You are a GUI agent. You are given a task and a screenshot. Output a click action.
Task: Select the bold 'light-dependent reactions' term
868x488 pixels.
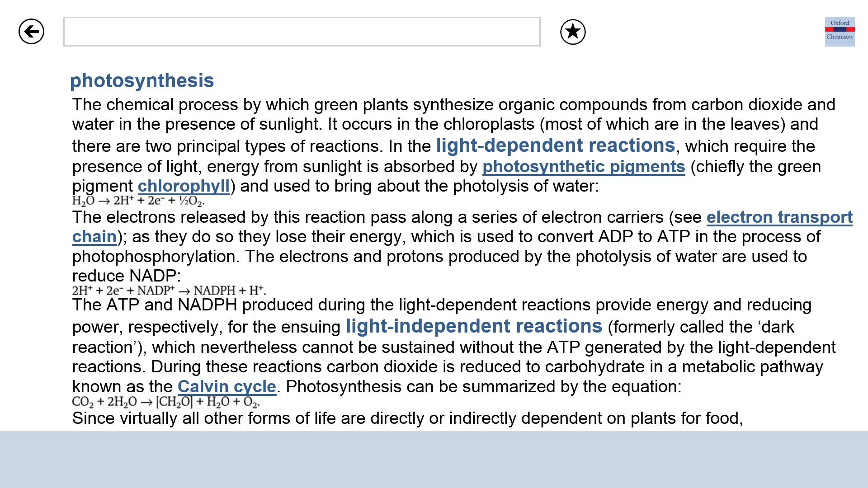pyautogui.click(x=555, y=145)
